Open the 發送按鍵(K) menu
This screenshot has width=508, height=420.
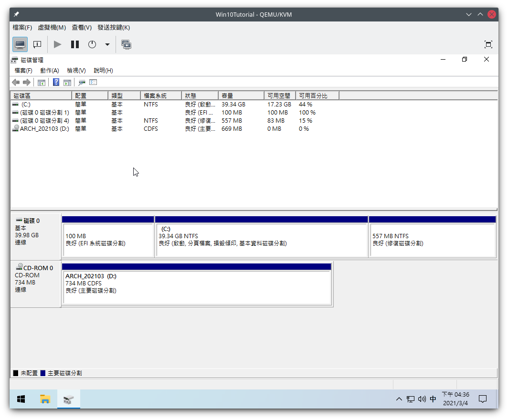[x=114, y=28]
